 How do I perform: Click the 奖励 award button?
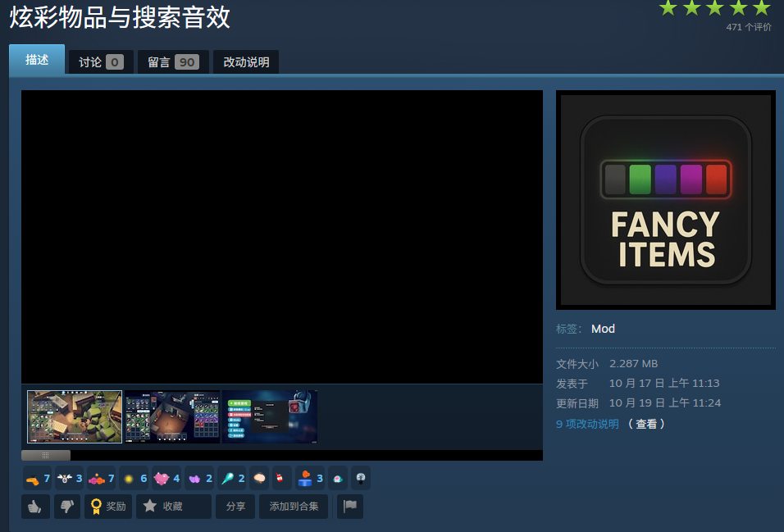[x=107, y=507]
